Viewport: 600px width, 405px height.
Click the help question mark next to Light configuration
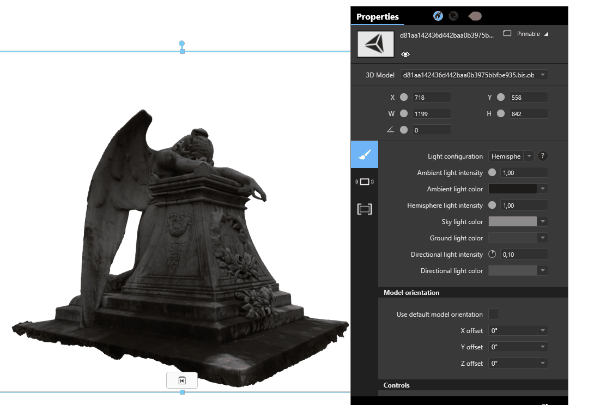(x=542, y=156)
